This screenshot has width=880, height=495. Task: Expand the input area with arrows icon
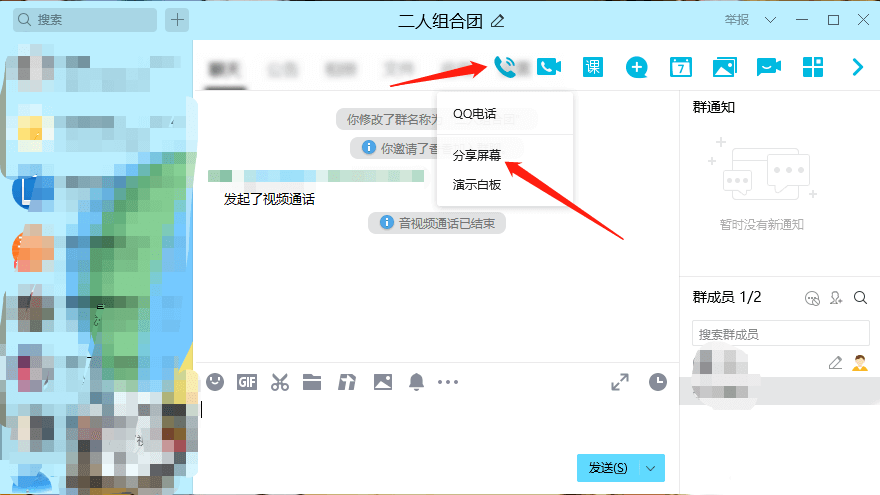(620, 382)
